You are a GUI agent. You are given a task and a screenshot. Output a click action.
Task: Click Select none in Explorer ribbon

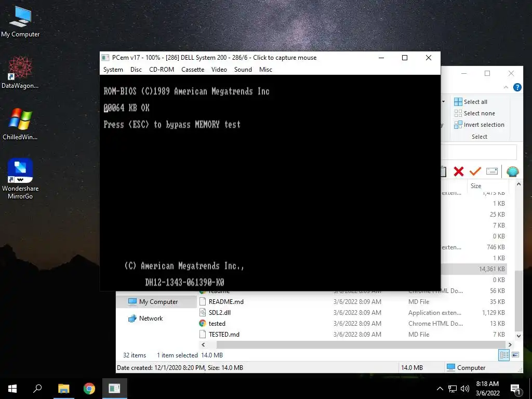pyautogui.click(x=475, y=113)
